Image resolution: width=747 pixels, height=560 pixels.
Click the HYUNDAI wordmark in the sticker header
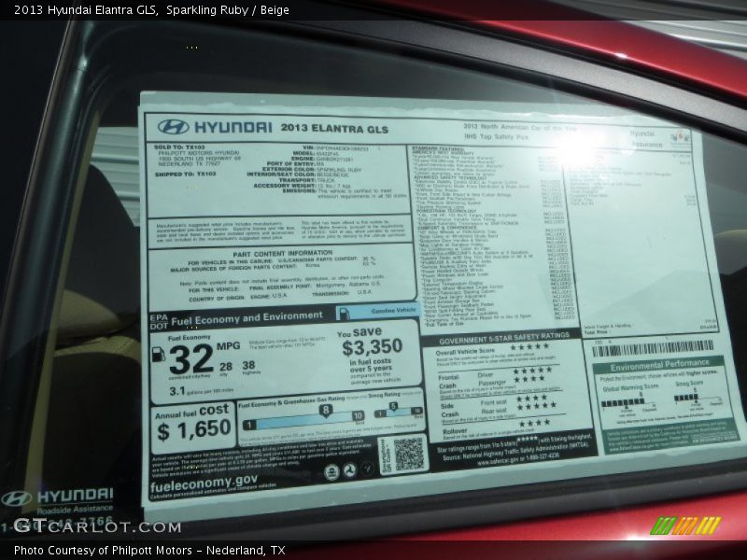click(x=233, y=127)
